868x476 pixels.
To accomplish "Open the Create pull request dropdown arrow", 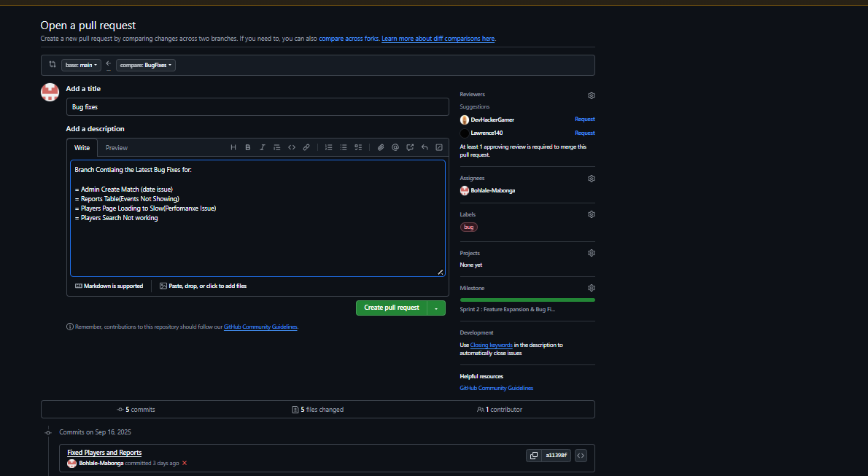I will pyautogui.click(x=436, y=308).
